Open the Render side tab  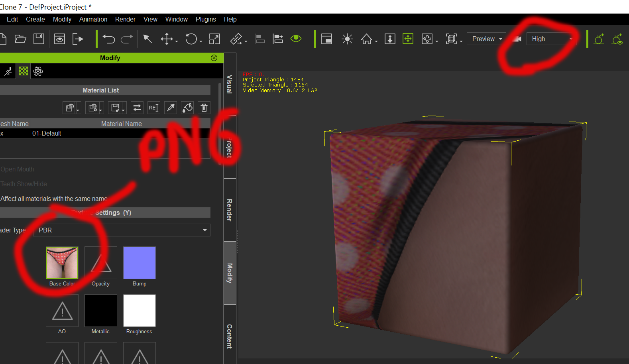(230, 210)
